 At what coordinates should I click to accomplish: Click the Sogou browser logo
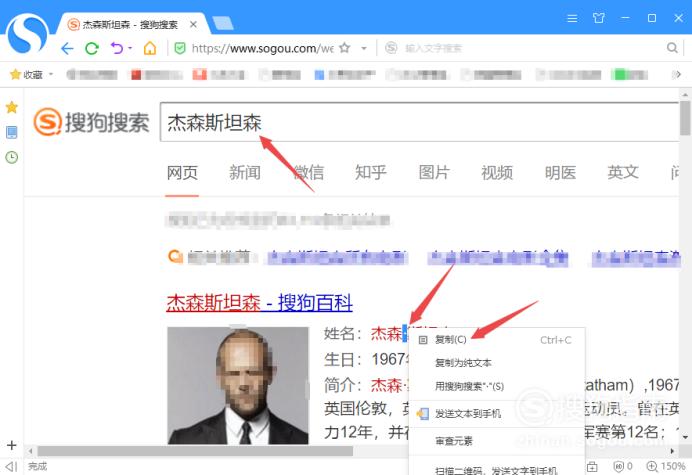(27, 34)
